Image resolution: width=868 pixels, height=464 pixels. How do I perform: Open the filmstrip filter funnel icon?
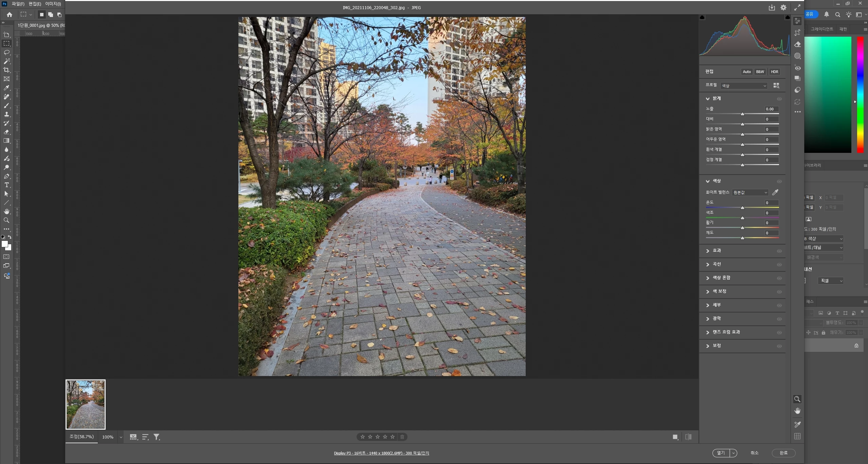pyautogui.click(x=157, y=437)
